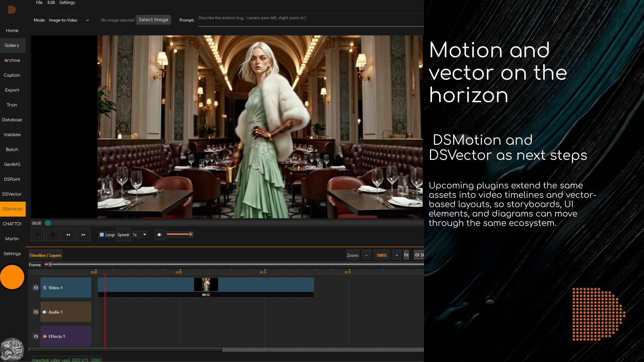
Task: Open the Image-to-Video mode dropdown
Action: point(69,20)
